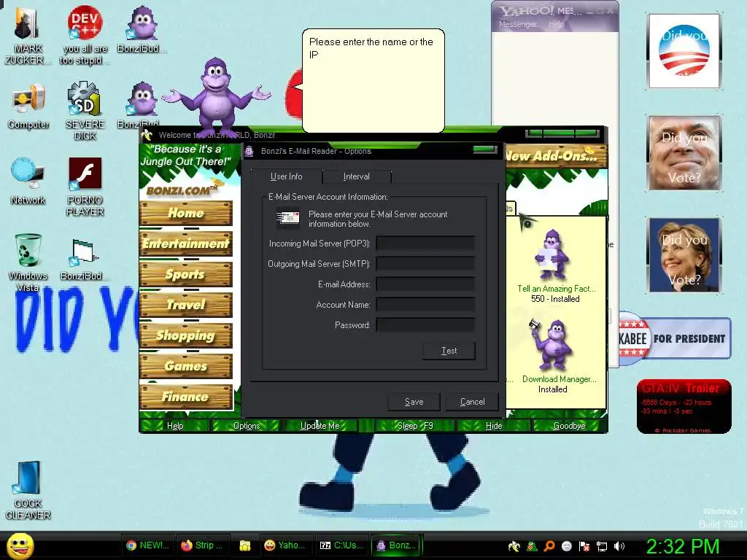Click Hide on the BonziWorld bottom bar

click(494, 426)
